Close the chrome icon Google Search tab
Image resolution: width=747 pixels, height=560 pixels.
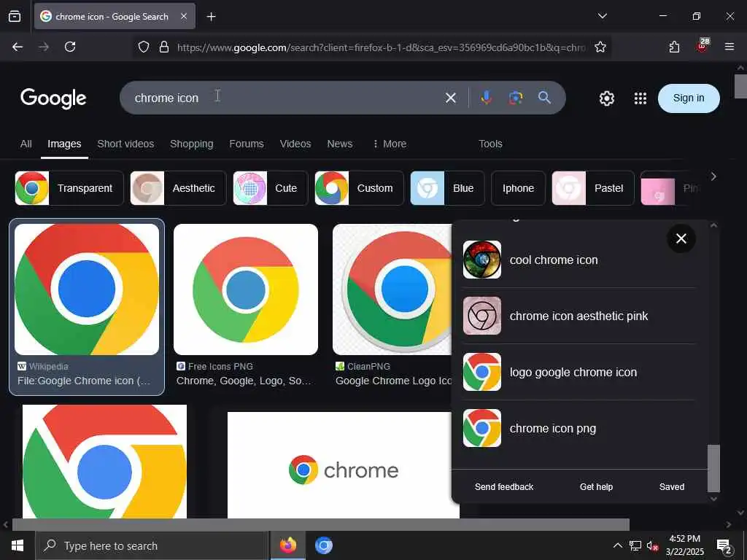184,17
